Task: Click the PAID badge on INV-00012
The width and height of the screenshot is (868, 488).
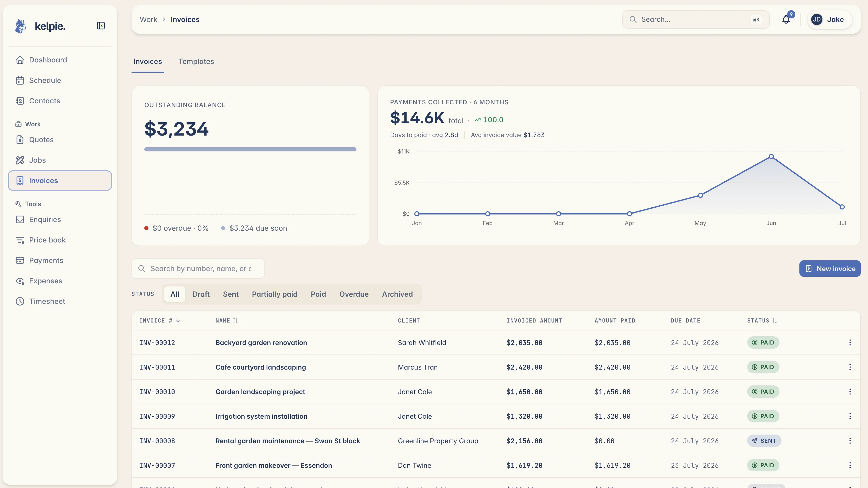Action: click(x=763, y=342)
